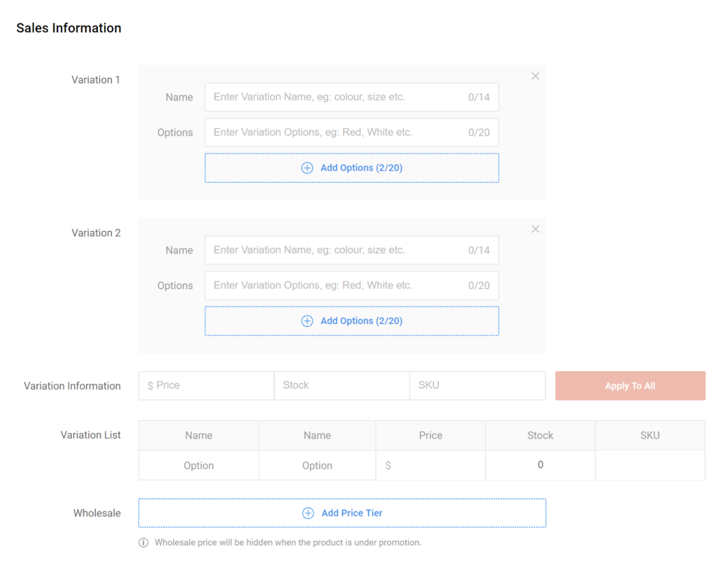
Task: Remove Variation 2 using its X icon
Action: (535, 229)
